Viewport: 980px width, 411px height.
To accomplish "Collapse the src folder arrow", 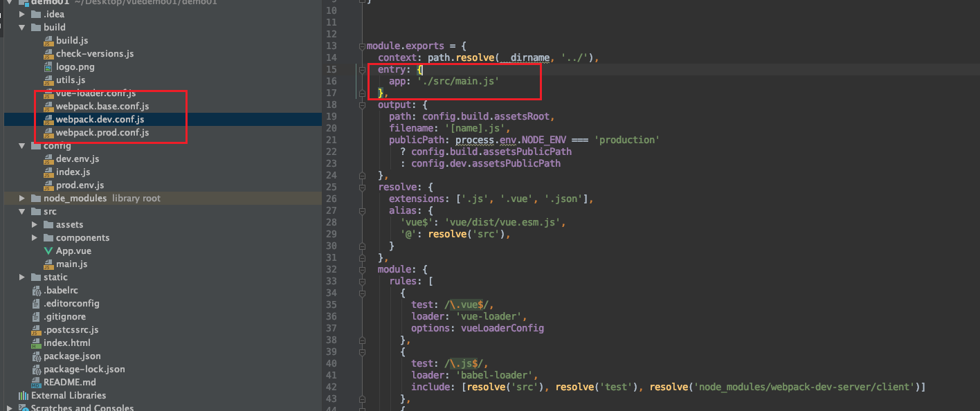I will pyautogui.click(x=23, y=212).
